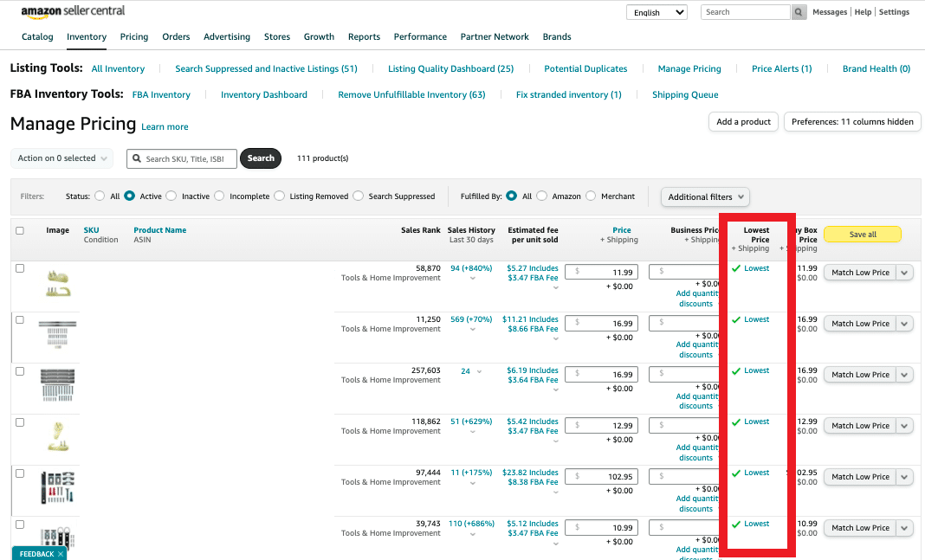Open the 569 (+70%) sales history link
The height and width of the screenshot is (560, 925).
(471, 319)
